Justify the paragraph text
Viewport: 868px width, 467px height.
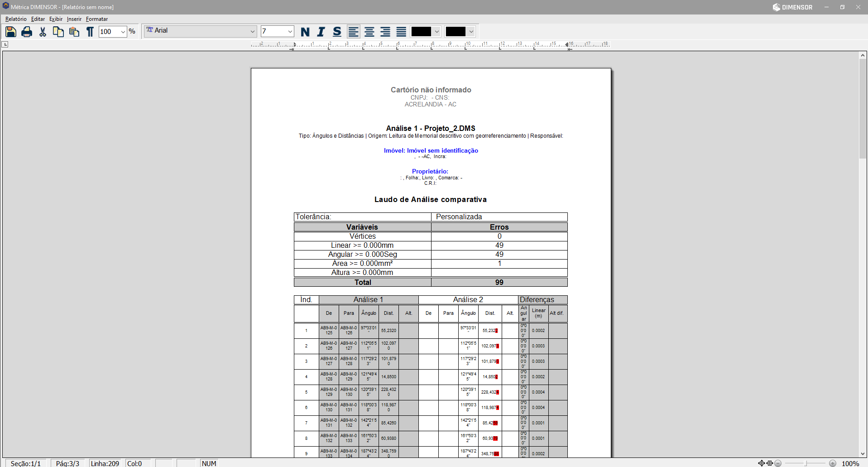pos(401,32)
